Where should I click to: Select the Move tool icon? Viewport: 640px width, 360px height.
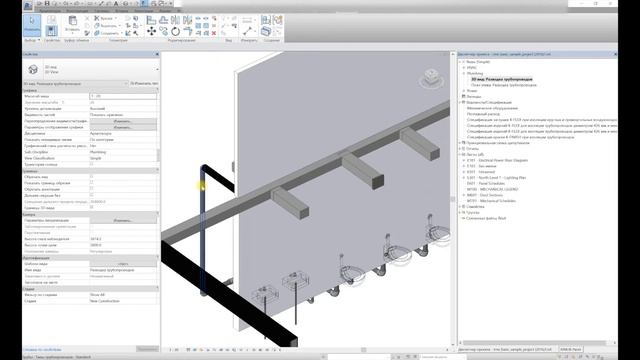151,31
